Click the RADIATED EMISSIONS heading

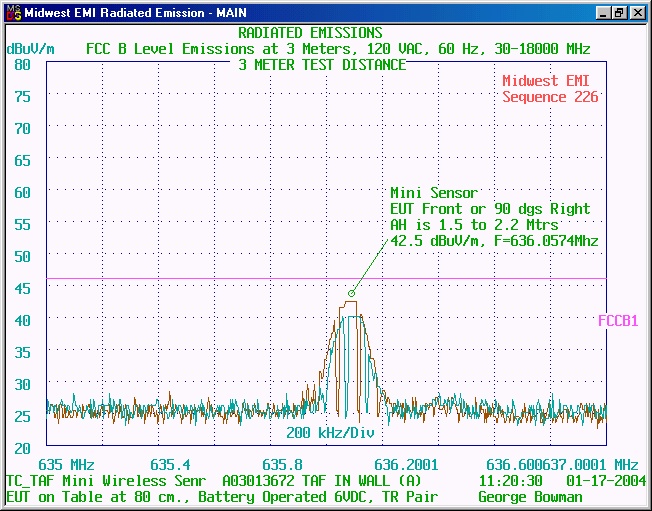click(310, 33)
